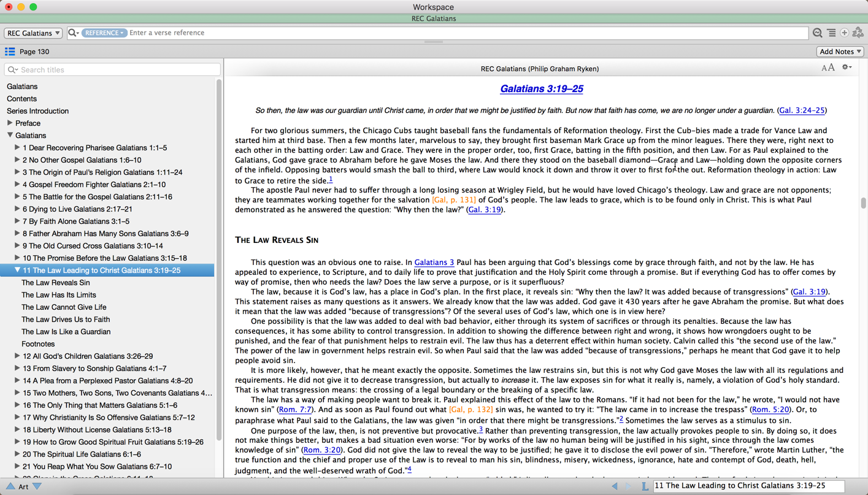The width and height of the screenshot is (868, 495).
Task: Click the blue L library icon
Action: pyautogui.click(x=645, y=486)
